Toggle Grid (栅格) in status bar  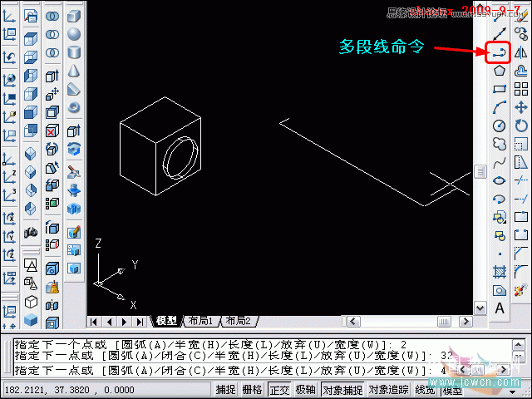pyautogui.click(x=252, y=389)
